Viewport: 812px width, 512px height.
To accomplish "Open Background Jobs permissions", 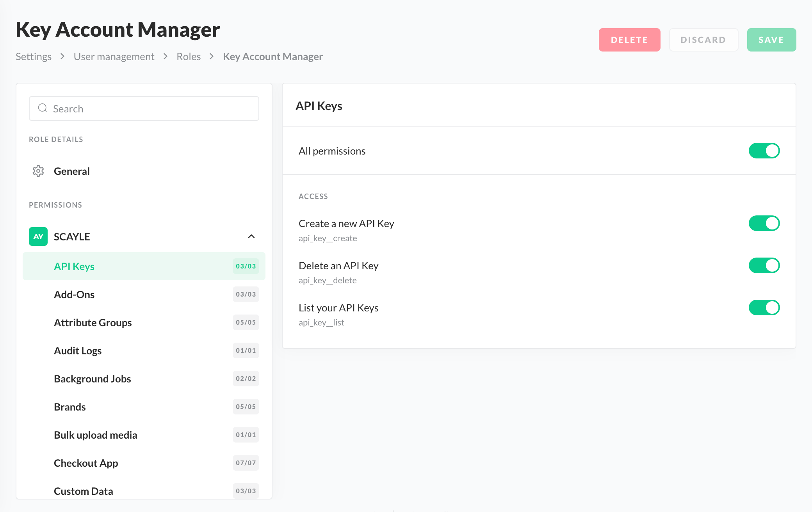I will [x=93, y=379].
